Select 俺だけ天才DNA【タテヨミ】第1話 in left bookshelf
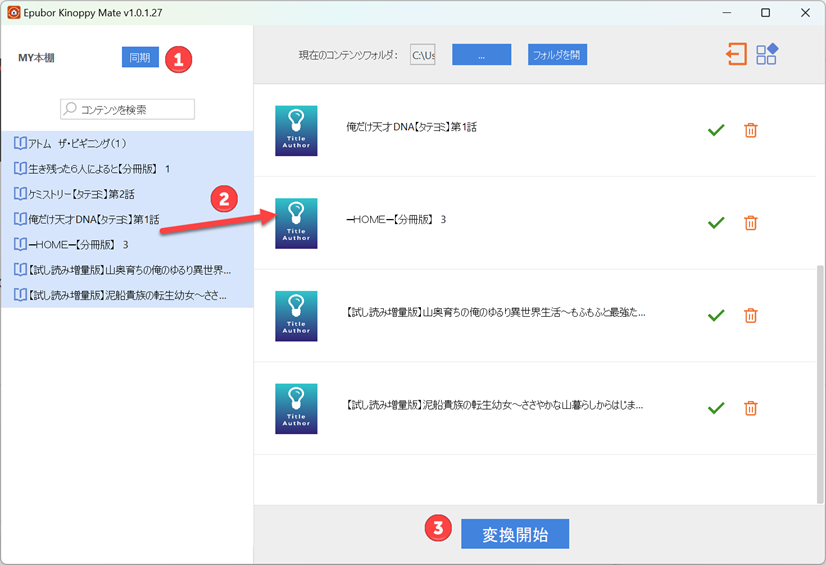The width and height of the screenshot is (826, 565). [127, 219]
